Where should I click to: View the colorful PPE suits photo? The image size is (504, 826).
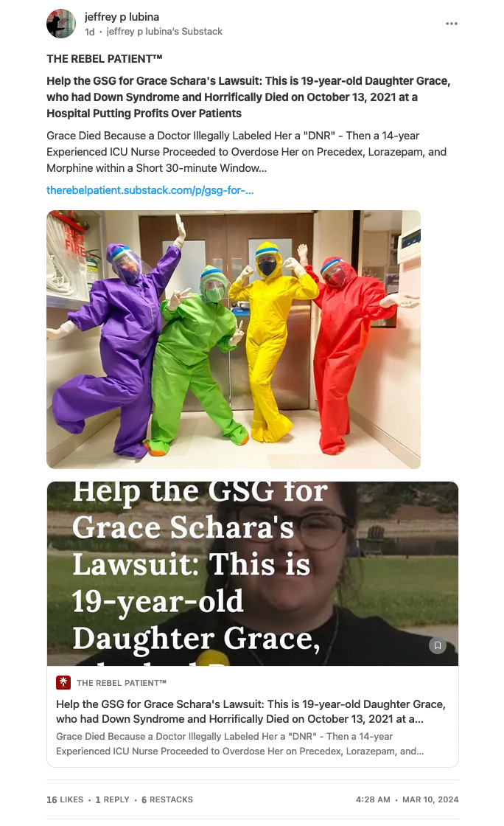[x=234, y=339]
